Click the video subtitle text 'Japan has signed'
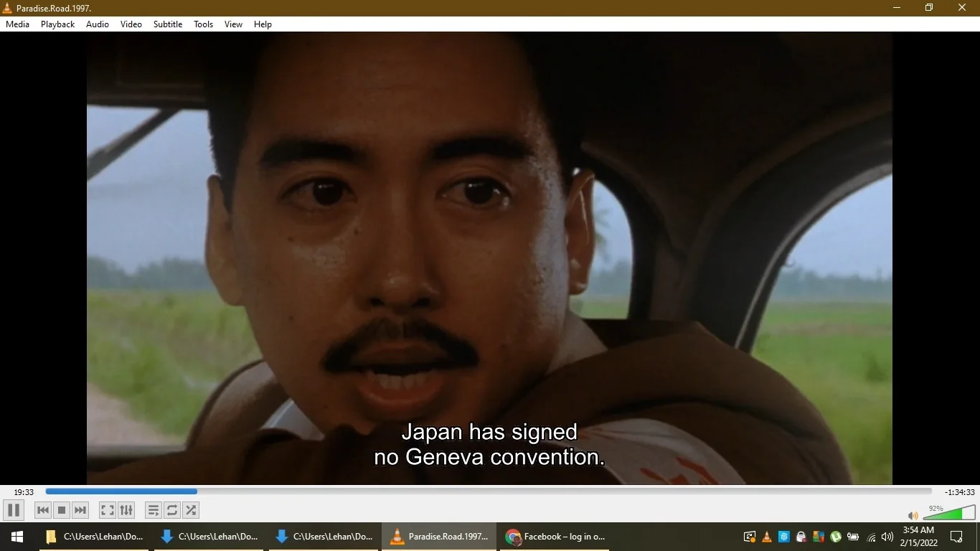 489,432
